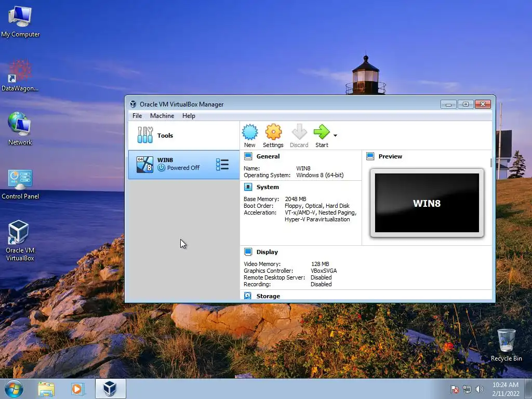This screenshot has width=532, height=399.
Task: Click the System section chip icon
Action: 248,187
